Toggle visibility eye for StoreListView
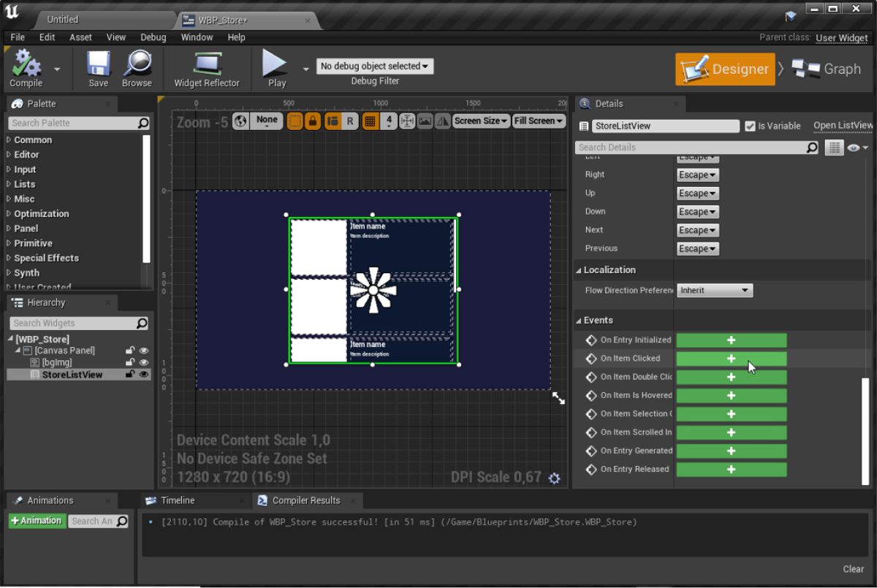877x588 pixels. [144, 375]
